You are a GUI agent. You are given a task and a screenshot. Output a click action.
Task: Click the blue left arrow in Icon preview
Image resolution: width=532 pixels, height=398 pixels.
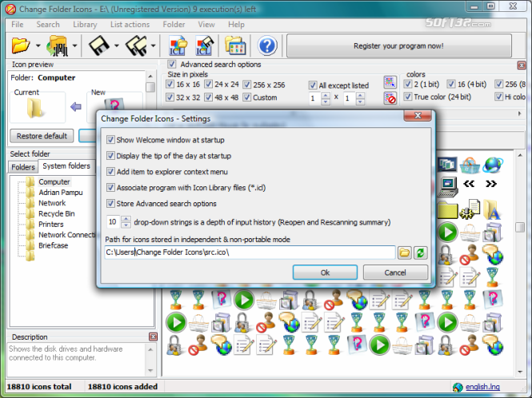tap(76, 107)
